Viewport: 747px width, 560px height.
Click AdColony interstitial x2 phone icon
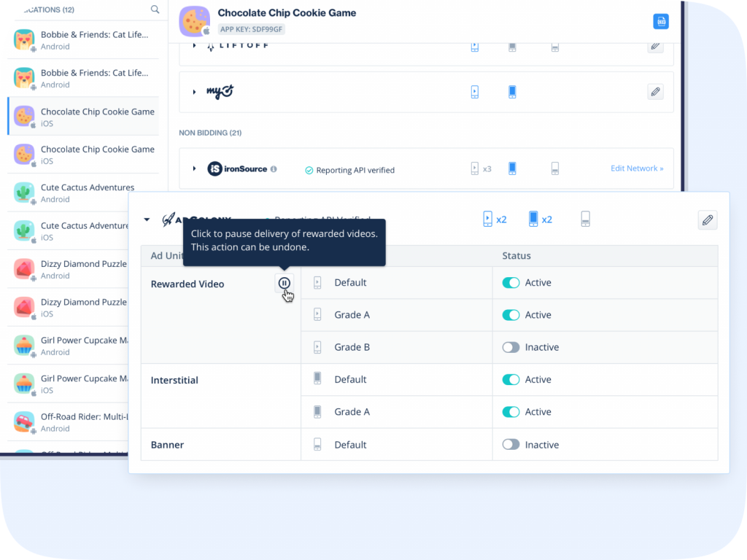pyautogui.click(x=540, y=219)
